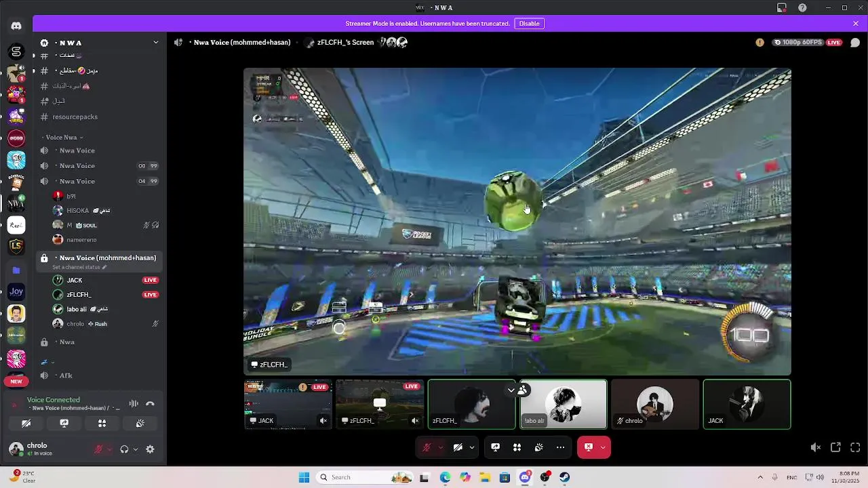Open Joy server icon
The width and height of the screenshot is (868, 488).
(x=16, y=291)
